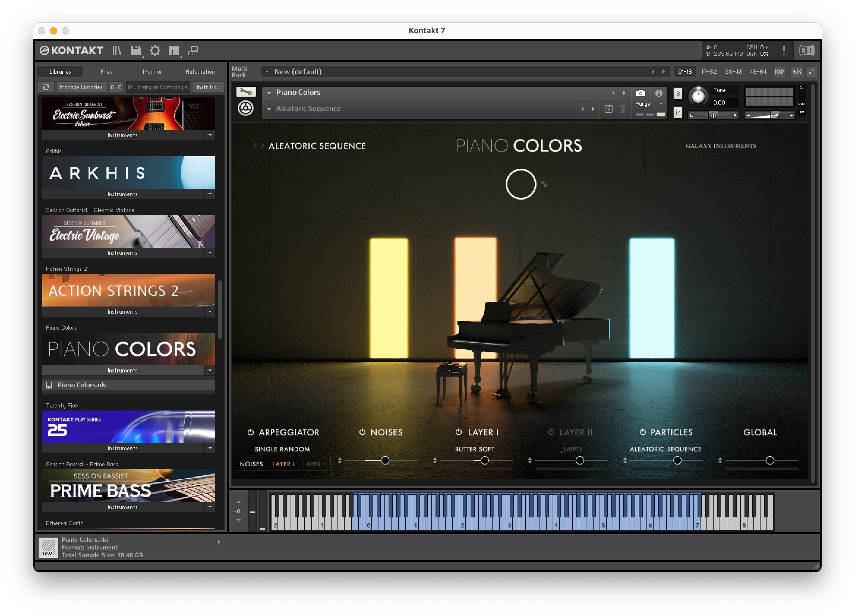
Task: Click the keyboard octave up arrow
Action: (238, 502)
